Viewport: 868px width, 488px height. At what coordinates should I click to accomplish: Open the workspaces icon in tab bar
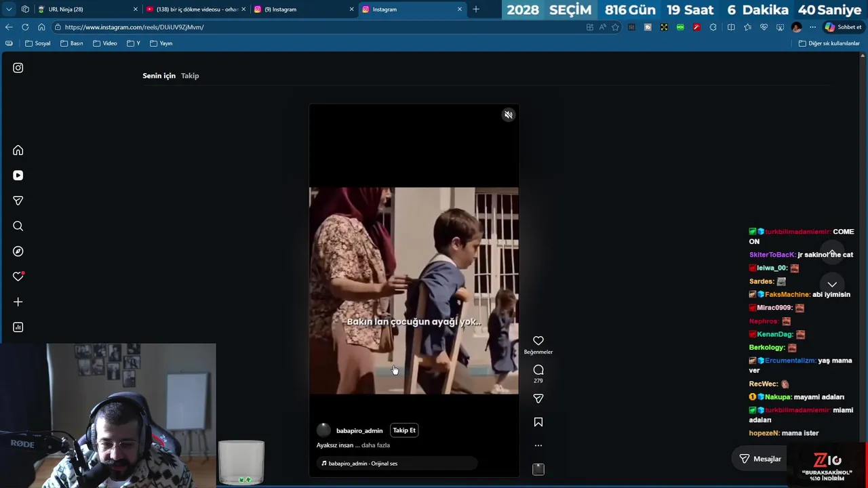[x=25, y=9]
